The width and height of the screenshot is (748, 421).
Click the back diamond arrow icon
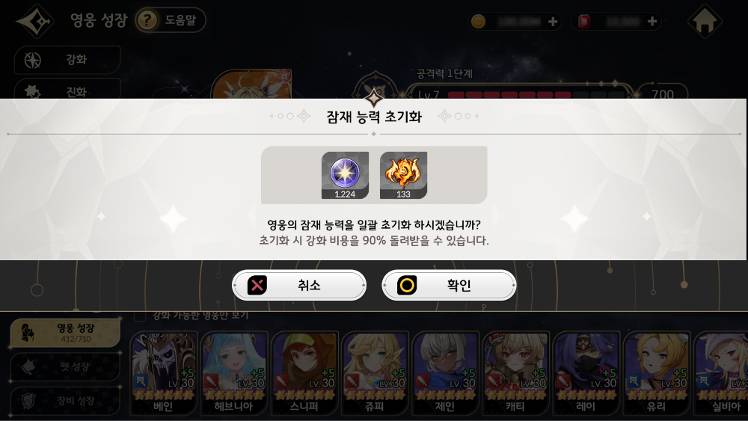34,21
